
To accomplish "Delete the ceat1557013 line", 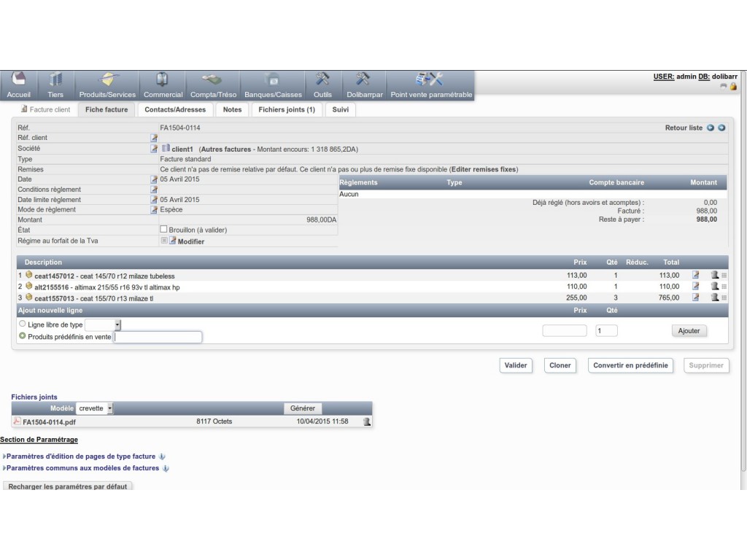I will pyautogui.click(x=715, y=297).
